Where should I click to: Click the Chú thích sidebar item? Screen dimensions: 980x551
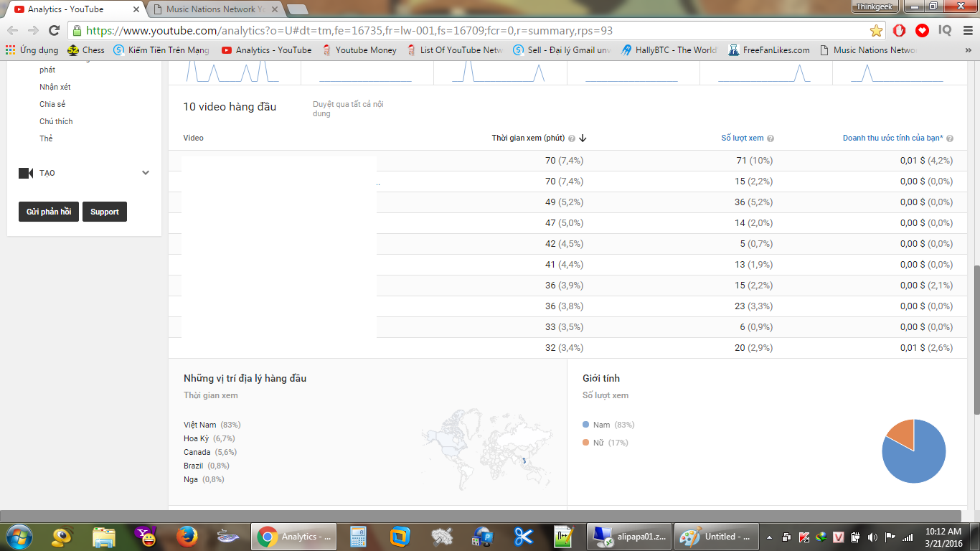pyautogui.click(x=56, y=121)
